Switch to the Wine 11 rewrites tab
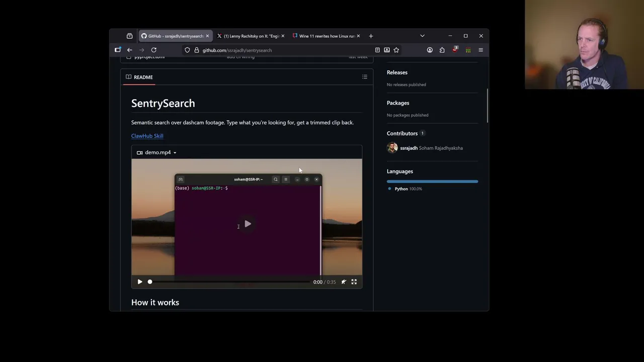Viewport: 644px width, 362px height. 327,36
